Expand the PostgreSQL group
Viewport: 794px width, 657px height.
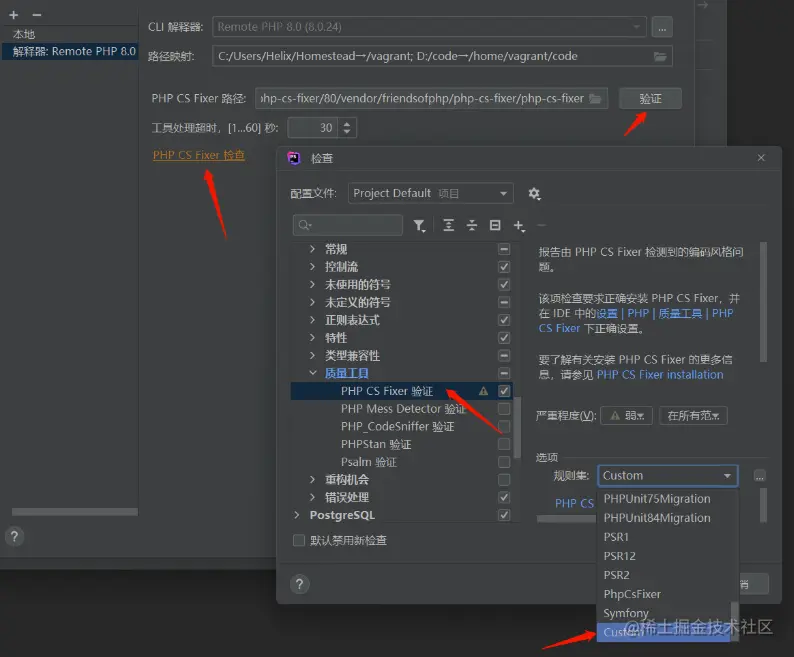[x=297, y=515]
